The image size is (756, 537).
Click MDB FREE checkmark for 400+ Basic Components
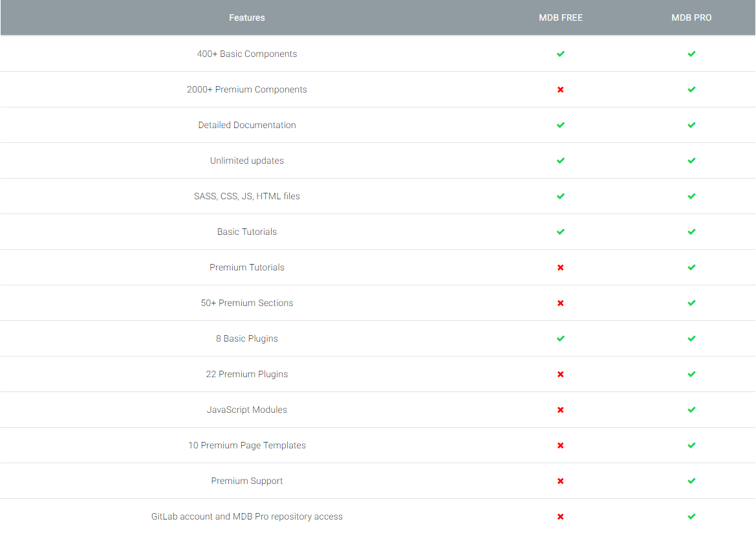pyautogui.click(x=561, y=54)
